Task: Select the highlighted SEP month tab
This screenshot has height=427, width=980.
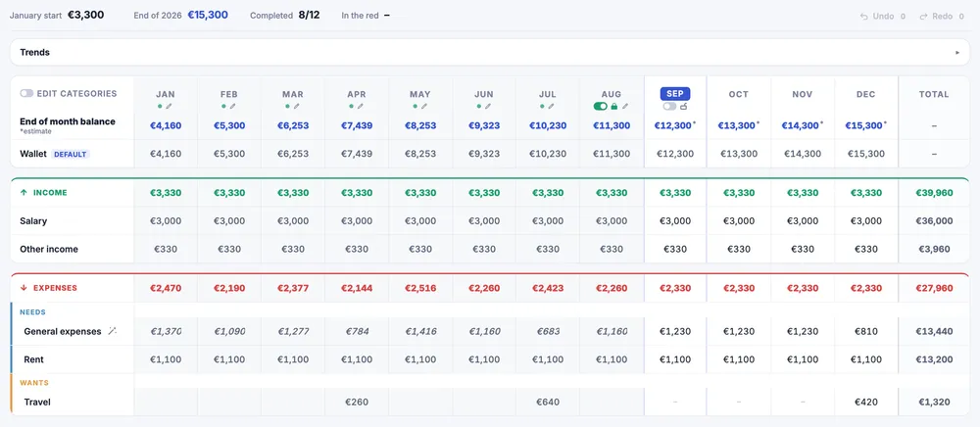Action: tap(675, 94)
